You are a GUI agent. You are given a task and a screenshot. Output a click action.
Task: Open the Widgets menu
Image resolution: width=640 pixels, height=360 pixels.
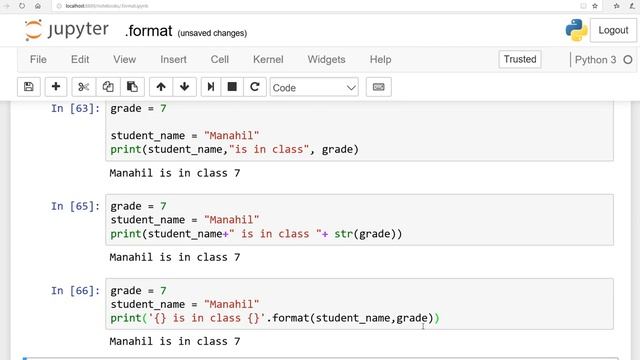[327, 60]
